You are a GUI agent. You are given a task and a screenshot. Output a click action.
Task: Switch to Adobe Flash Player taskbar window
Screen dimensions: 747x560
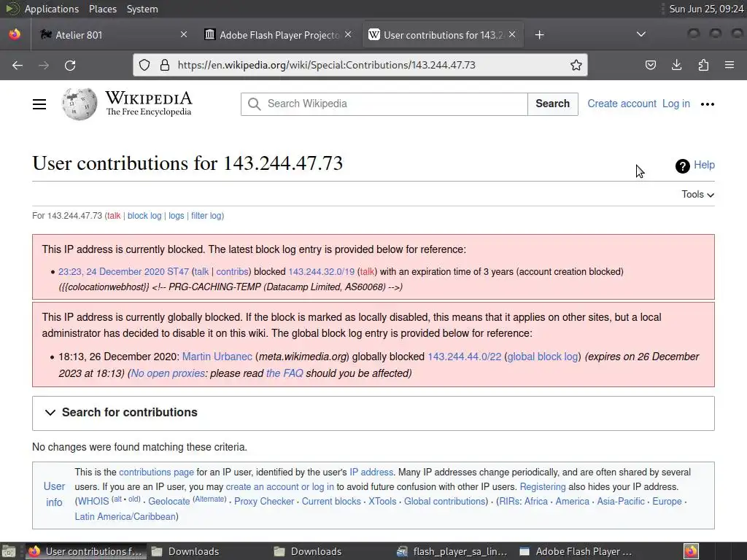(576, 551)
